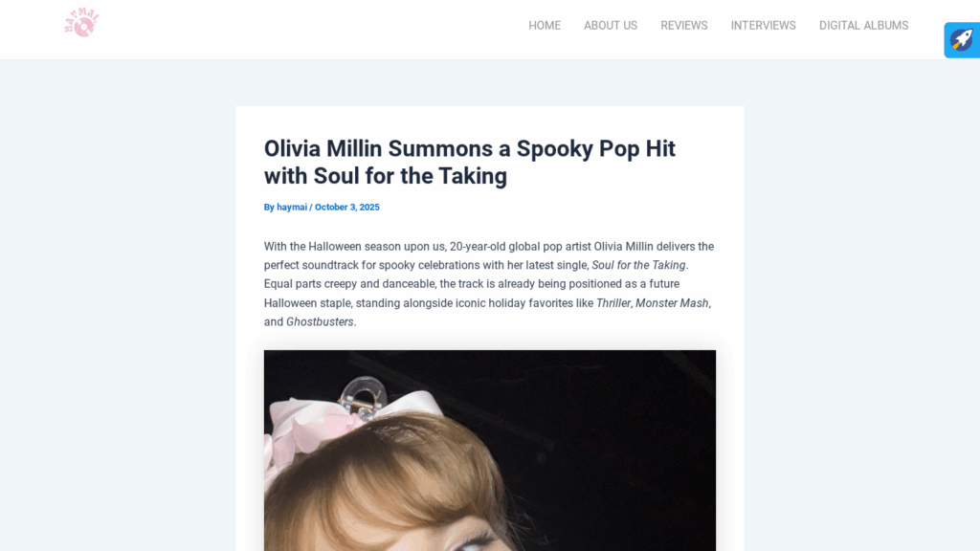This screenshot has height=551, width=980.
Task: Navigate to the INTERVIEWS section
Action: pos(763,26)
